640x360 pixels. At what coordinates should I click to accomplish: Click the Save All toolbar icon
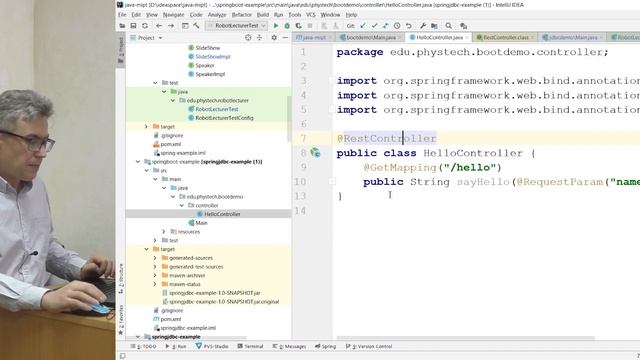133,26
